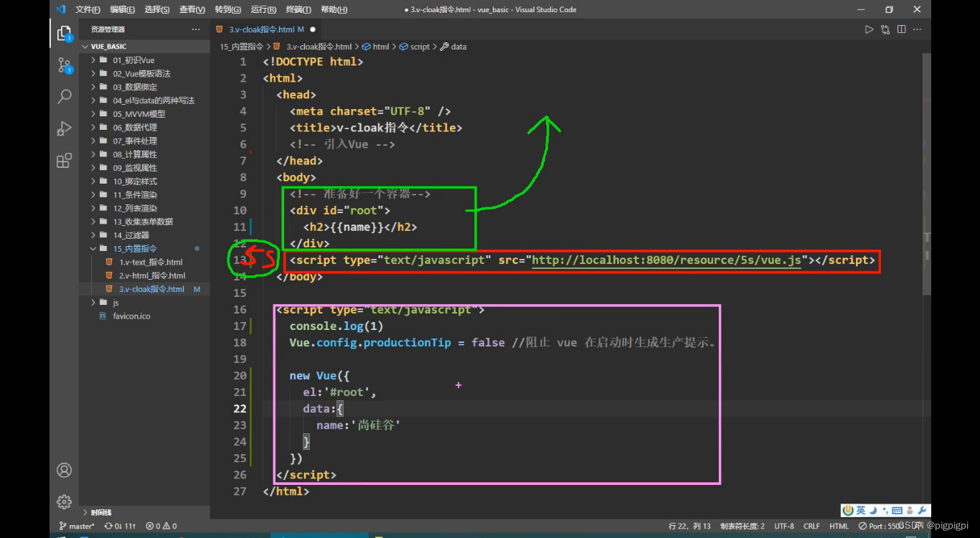The height and width of the screenshot is (538, 980).
Task: Open the errors and warnings counter
Action: (161, 526)
